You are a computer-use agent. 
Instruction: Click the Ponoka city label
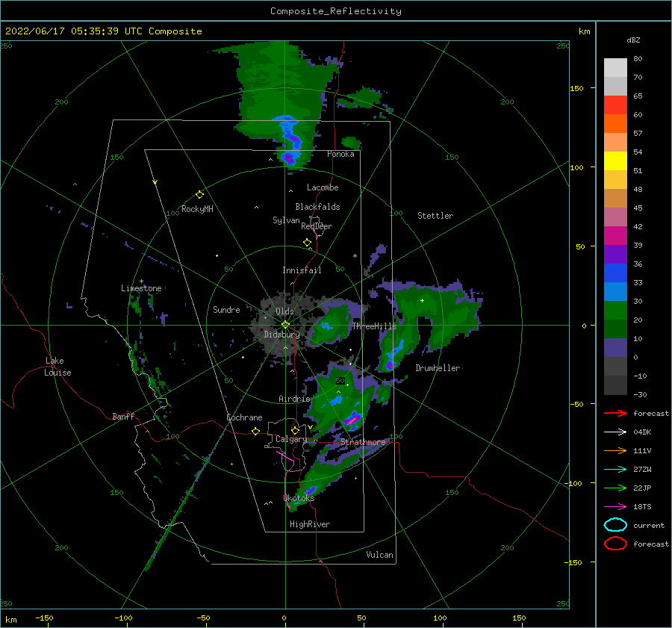point(340,154)
